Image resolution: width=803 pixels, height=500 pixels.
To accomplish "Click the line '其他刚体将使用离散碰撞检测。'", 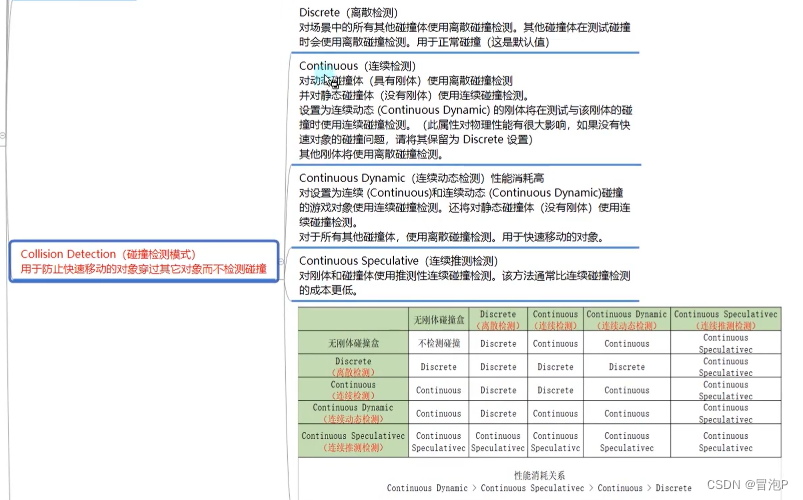I will point(371,154).
